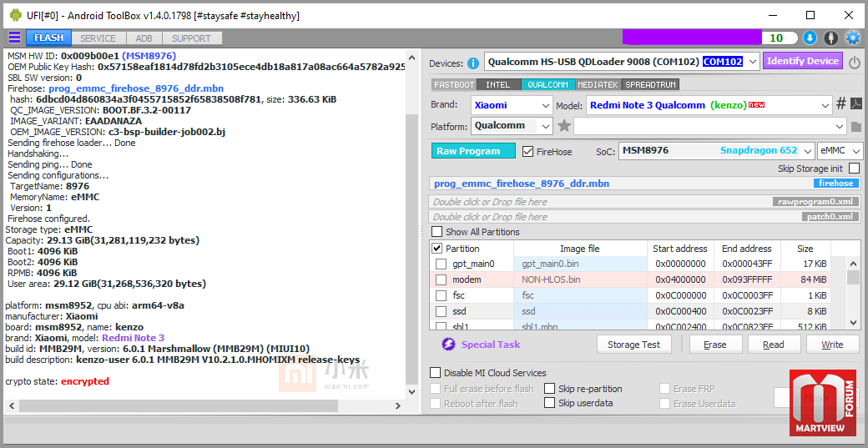The height and width of the screenshot is (448, 868).
Task: Click the firehose file field
Action: tap(645, 184)
